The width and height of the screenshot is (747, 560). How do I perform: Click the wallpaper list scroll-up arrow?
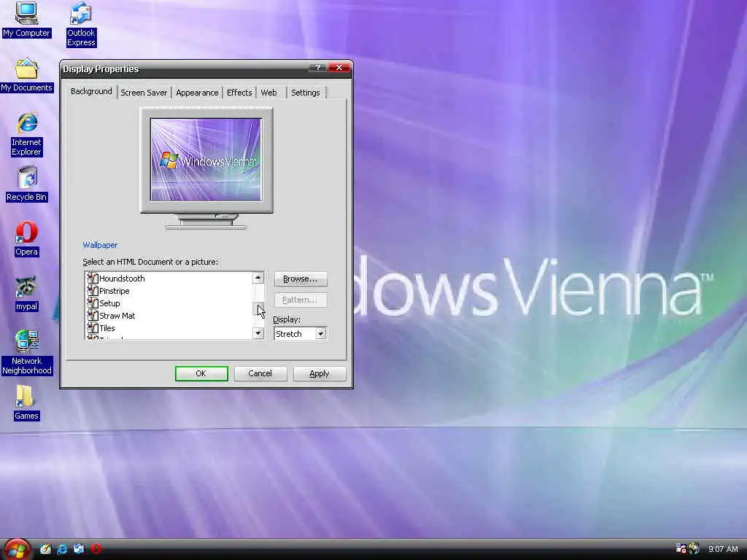(258, 278)
